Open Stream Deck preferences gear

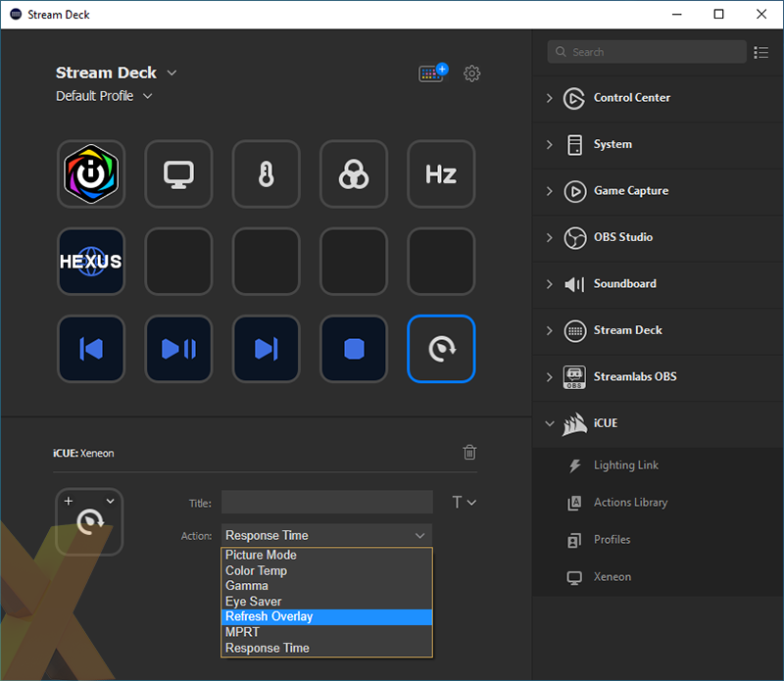click(x=471, y=73)
